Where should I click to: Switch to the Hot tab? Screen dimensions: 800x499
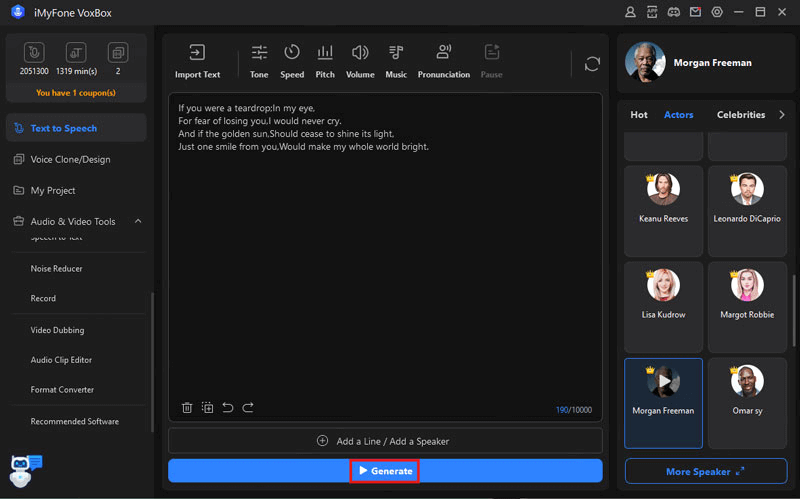click(x=639, y=115)
